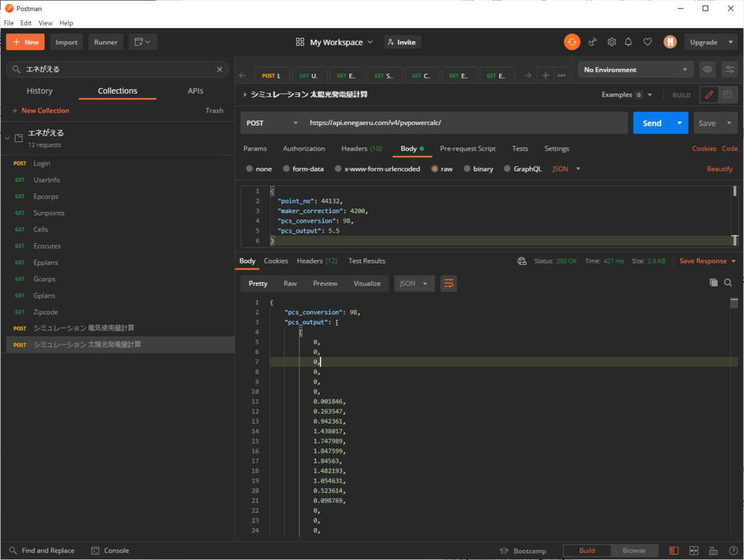Open the help question mark icon
This screenshot has width=744, height=560.
pos(733,551)
